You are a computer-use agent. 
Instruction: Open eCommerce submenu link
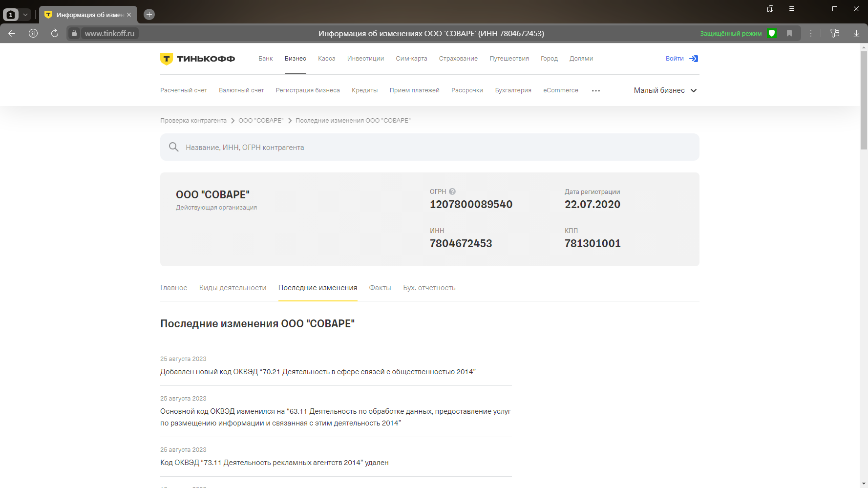click(561, 90)
